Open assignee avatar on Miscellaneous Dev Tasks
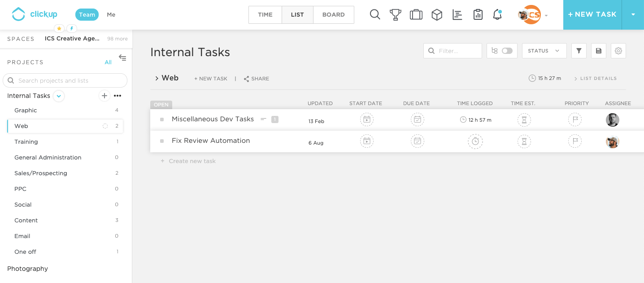Viewport: 644px width, 283px height. click(x=613, y=119)
